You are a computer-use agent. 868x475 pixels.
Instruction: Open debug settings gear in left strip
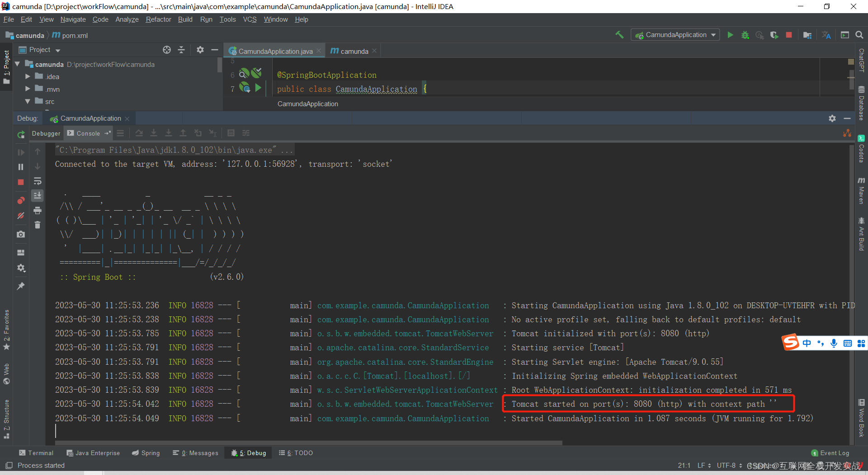(21, 268)
